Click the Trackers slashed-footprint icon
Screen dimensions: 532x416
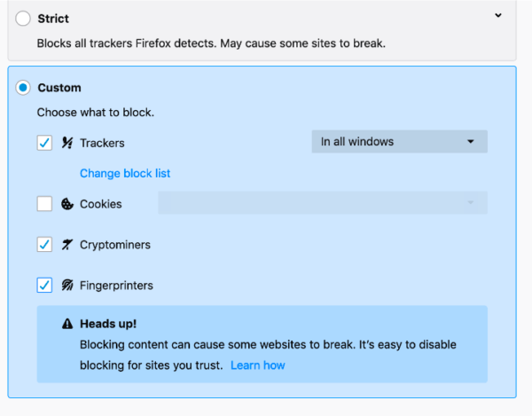pyautogui.click(x=67, y=143)
